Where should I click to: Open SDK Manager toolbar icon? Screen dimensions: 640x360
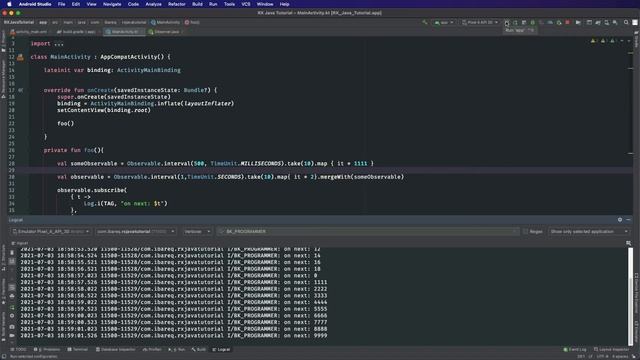tap(615, 22)
